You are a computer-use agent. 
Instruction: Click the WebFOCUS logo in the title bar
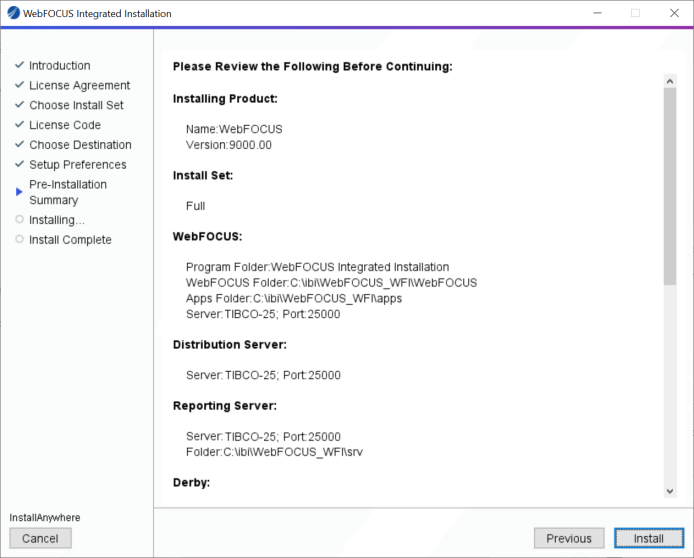point(12,14)
